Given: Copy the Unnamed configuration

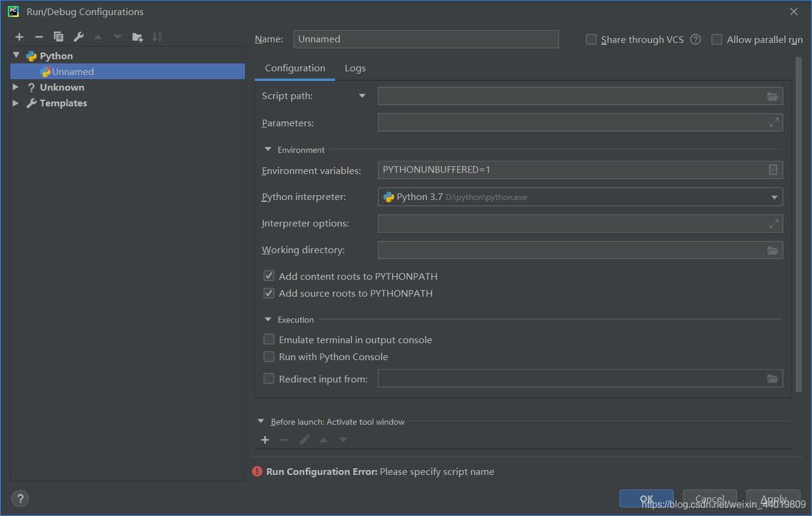Looking at the screenshot, I should tap(59, 36).
